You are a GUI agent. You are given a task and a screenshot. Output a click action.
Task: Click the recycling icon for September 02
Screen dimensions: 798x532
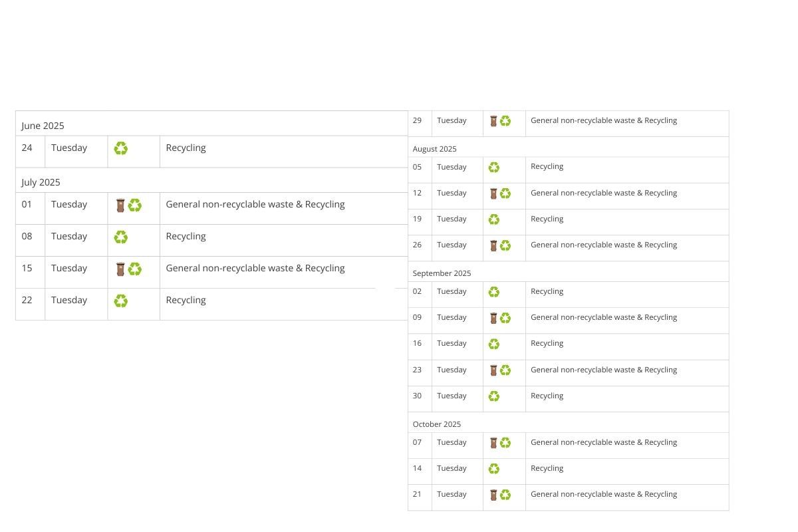point(493,292)
